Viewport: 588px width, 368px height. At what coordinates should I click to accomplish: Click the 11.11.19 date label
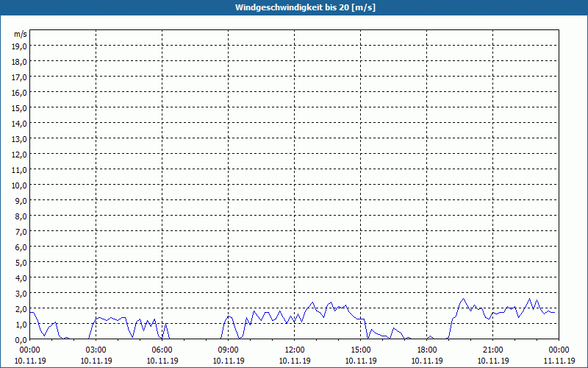click(559, 361)
